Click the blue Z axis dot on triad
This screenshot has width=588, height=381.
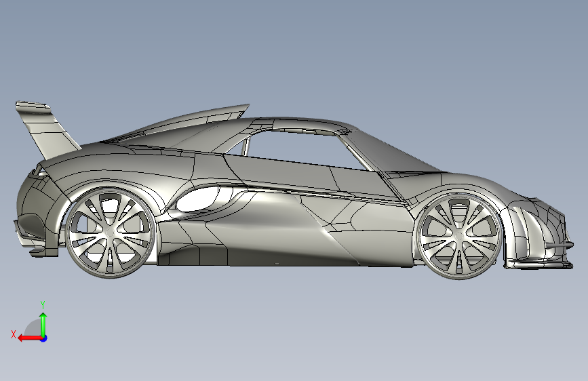tap(44, 338)
